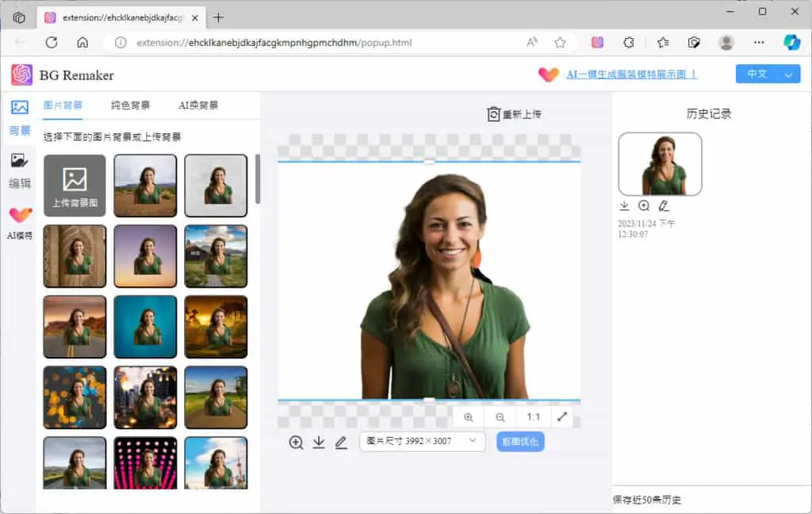Viewport: 812px width, 514px height.
Task: Click the 上传背景图 upload tile
Action: pos(75,186)
